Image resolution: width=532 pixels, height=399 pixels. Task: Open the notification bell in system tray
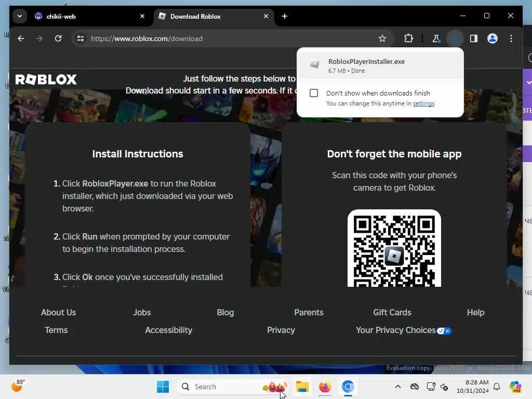(x=497, y=387)
